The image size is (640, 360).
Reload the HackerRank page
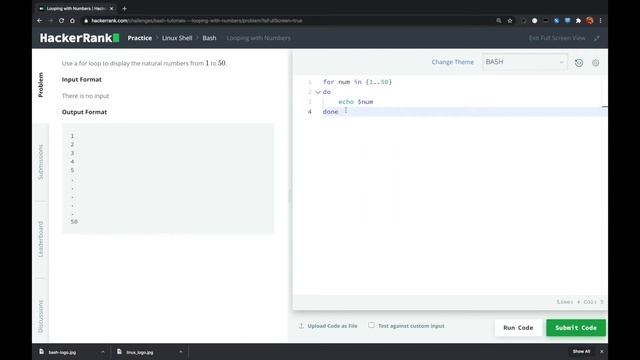[61, 20]
